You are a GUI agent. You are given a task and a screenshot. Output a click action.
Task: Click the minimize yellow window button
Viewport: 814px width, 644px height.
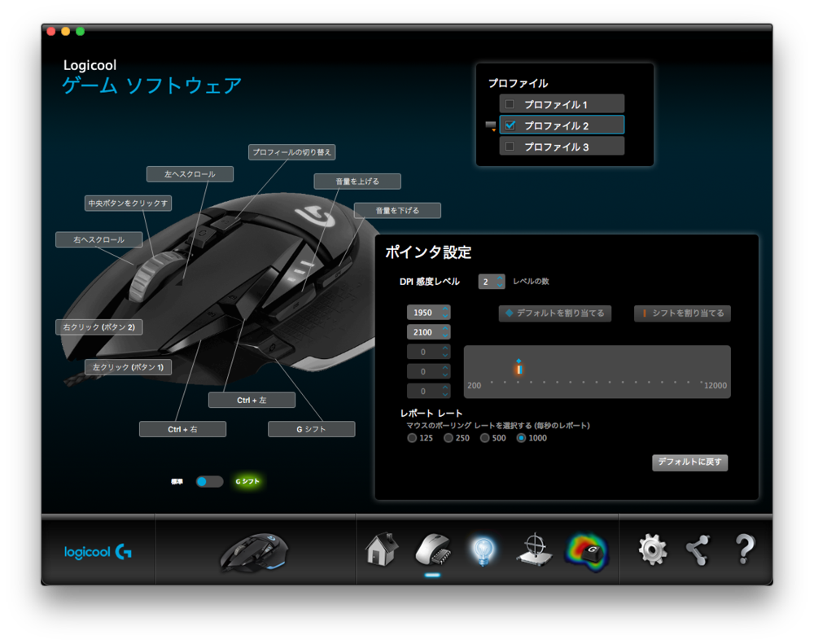pos(65,31)
